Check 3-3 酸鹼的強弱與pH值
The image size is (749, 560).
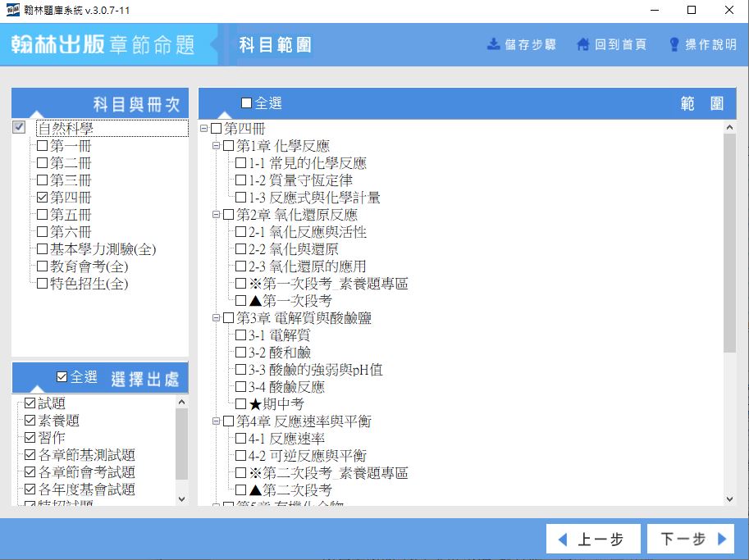240,369
